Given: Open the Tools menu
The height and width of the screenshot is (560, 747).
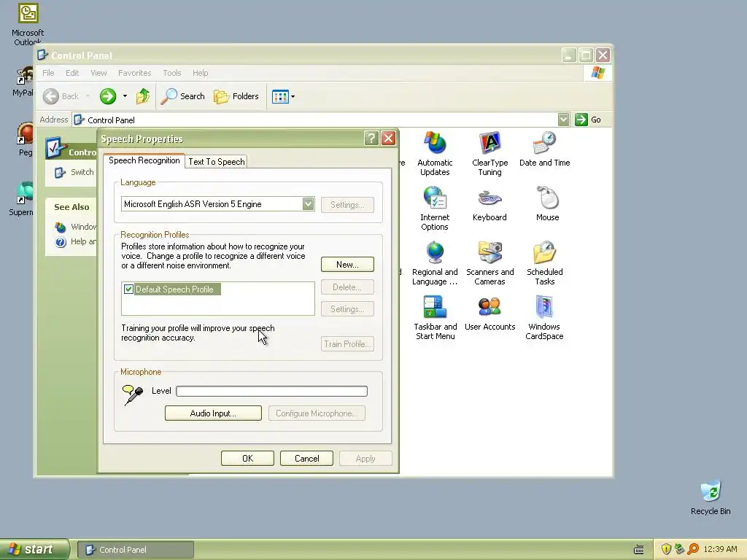Looking at the screenshot, I should (172, 73).
